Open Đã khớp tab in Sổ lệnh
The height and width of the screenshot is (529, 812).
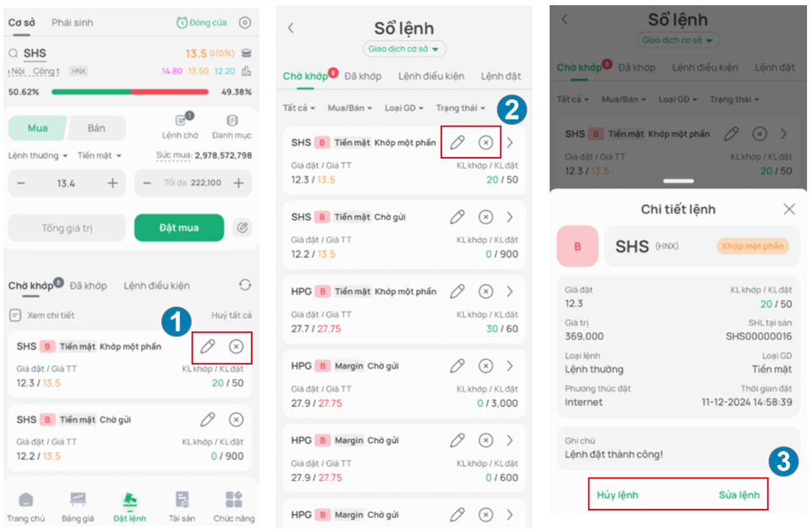[x=363, y=76]
